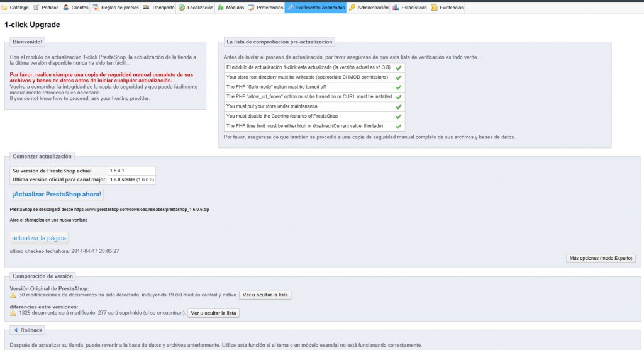Click the Reglas de precios icon
Viewport: 644px width, 350px height.
click(x=96, y=8)
